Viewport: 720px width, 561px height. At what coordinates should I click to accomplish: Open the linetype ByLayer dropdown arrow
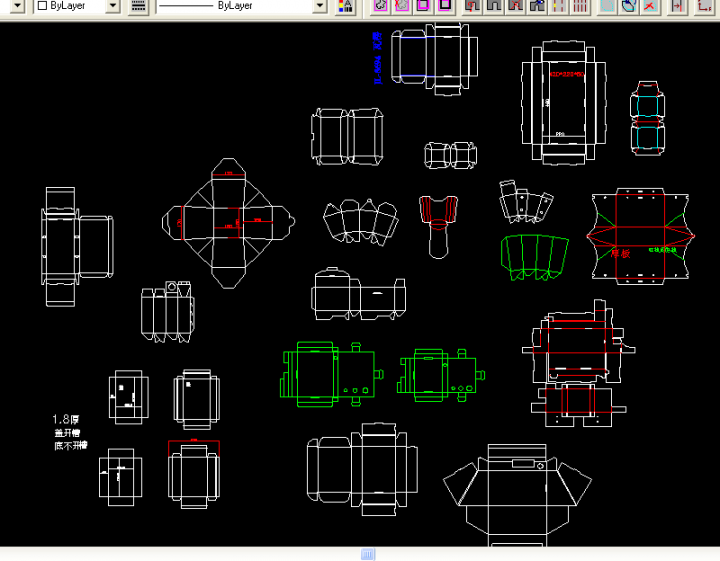point(319,6)
